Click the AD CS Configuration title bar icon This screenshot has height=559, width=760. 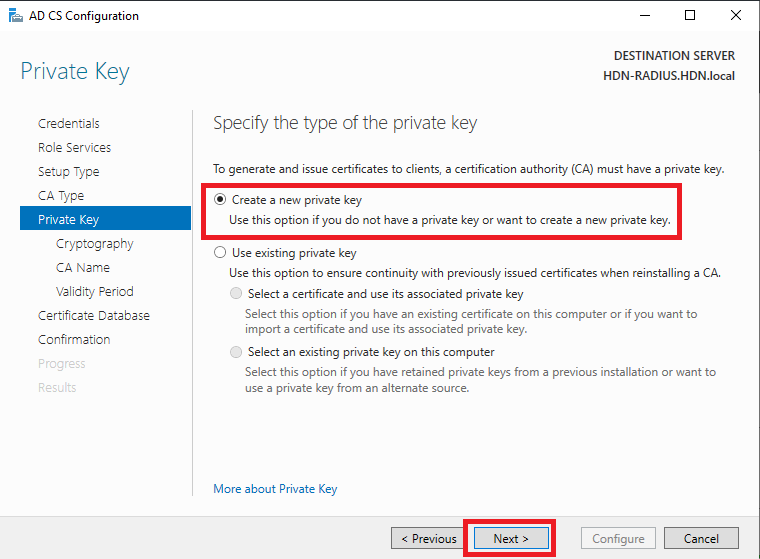pyautogui.click(x=16, y=16)
